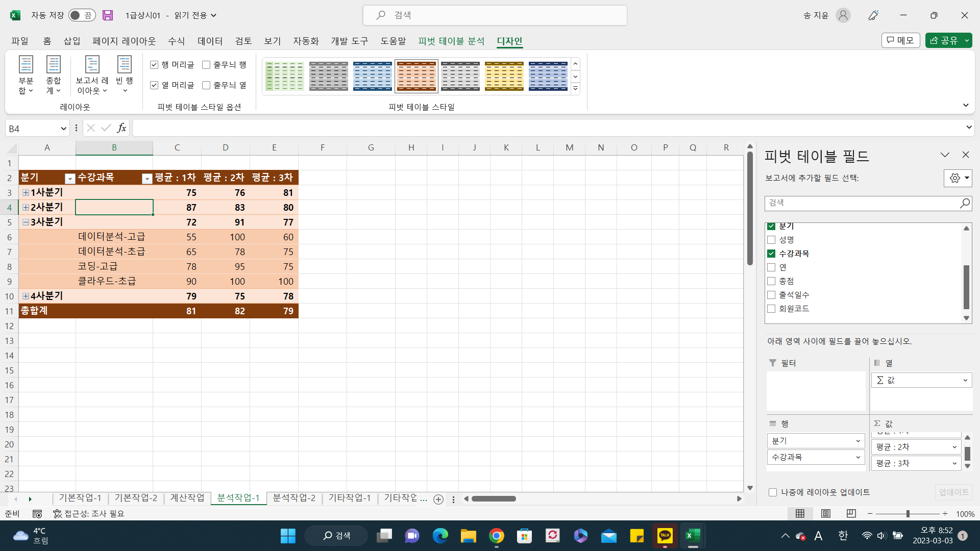This screenshot has width=980, height=551.
Task: Click the 공유 (Share) button
Action: pyautogui.click(x=944, y=40)
